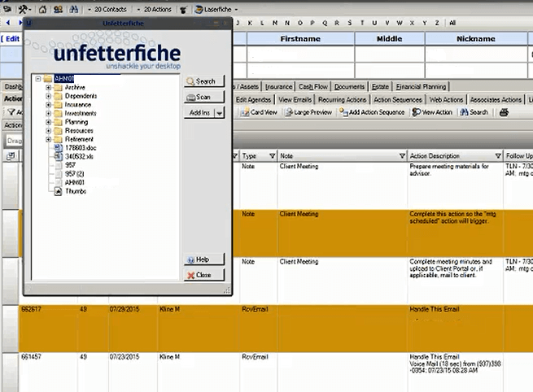The height and width of the screenshot is (392, 533).
Task: Expand the Retirement folder
Action: pyautogui.click(x=48, y=139)
